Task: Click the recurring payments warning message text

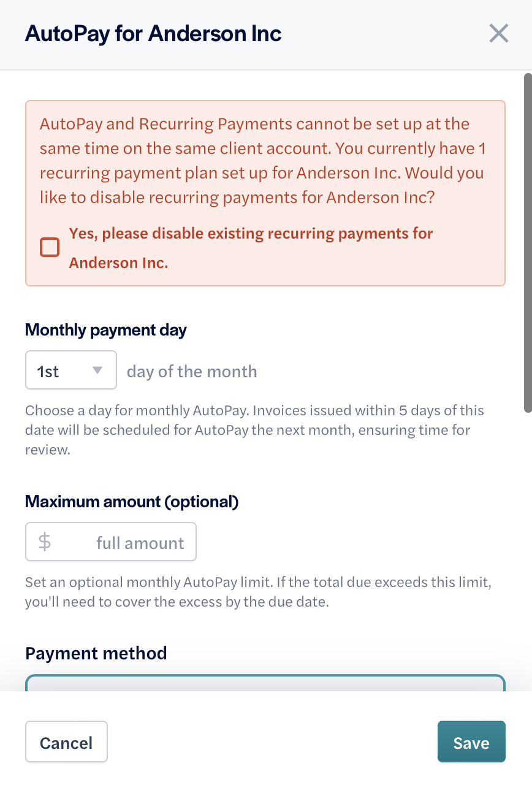Action: tap(262, 161)
